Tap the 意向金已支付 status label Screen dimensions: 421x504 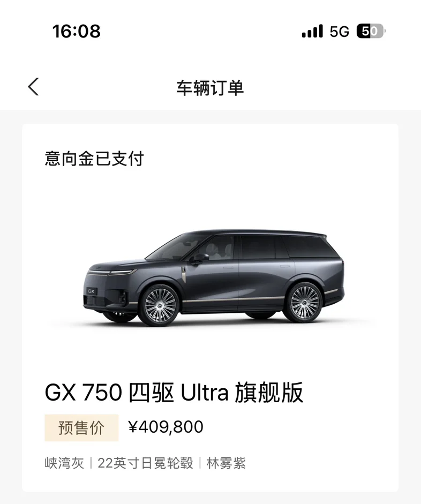tap(94, 159)
